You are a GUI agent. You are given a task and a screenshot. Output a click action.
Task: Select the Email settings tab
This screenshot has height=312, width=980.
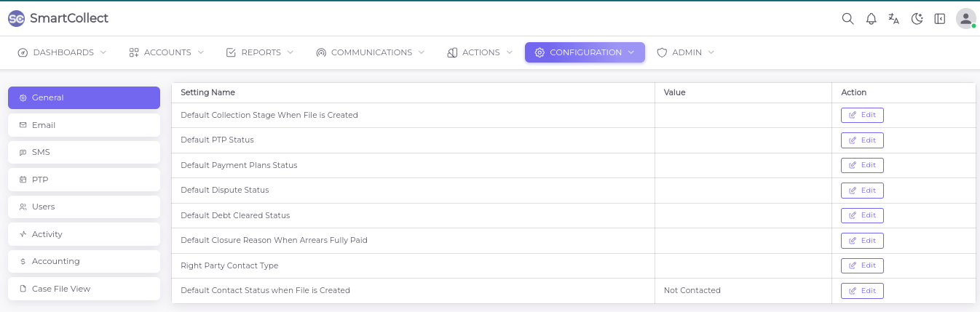tap(84, 125)
